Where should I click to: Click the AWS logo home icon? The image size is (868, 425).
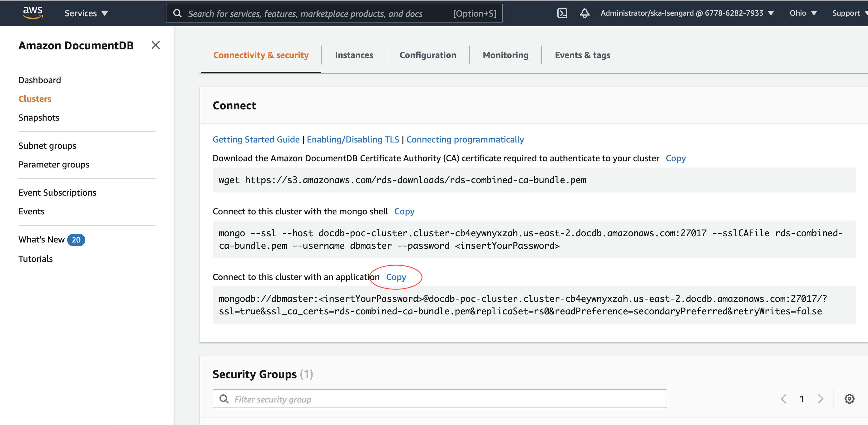[x=32, y=13]
